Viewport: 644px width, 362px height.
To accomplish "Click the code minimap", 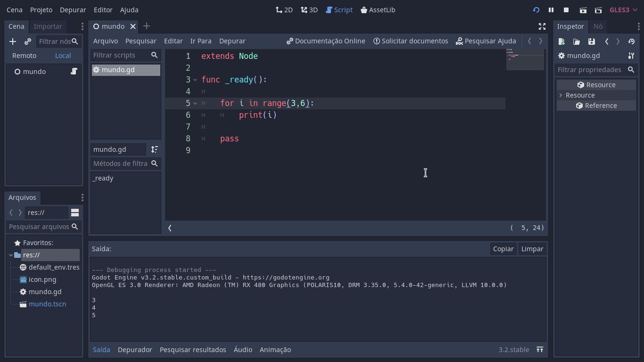I will (x=525, y=59).
